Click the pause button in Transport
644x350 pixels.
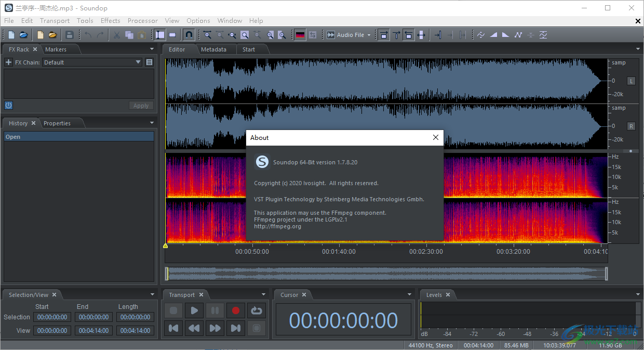pos(215,310)
